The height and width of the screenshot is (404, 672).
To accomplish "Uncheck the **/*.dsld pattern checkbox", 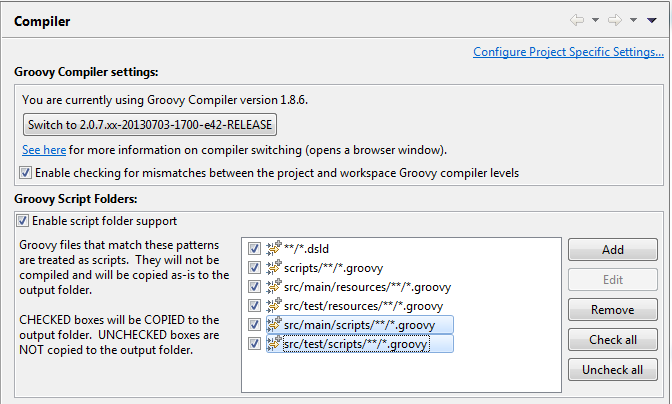I will click(x=255, y=247).
